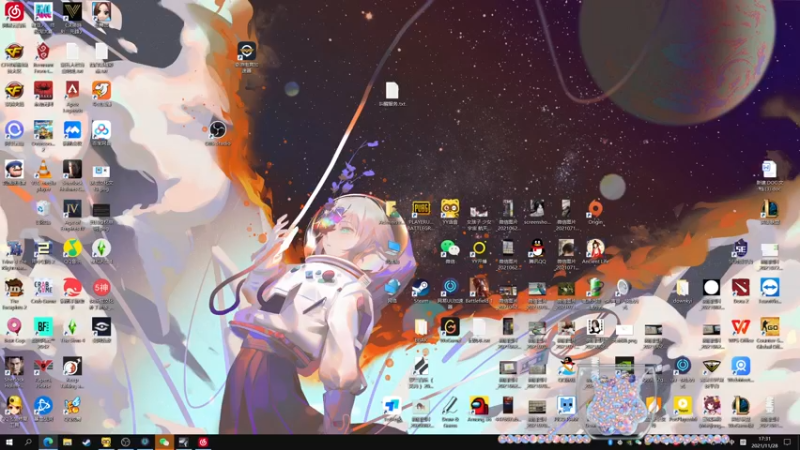Open ToDesk desktop shortcut
Screen dimensions: 800x450
pos(392,407)
